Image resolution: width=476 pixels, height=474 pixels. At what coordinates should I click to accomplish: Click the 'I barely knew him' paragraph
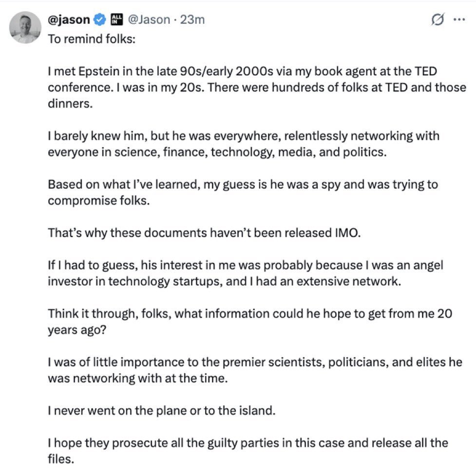point(244,143)
